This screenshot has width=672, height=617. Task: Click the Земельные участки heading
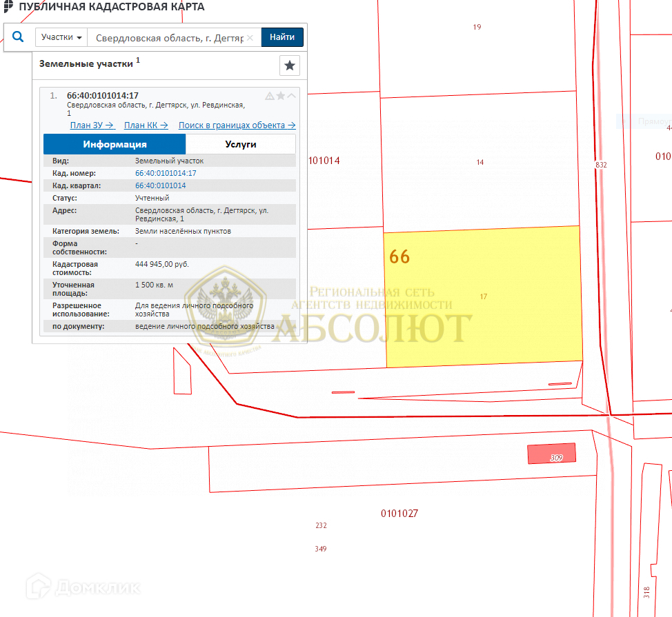86,64
